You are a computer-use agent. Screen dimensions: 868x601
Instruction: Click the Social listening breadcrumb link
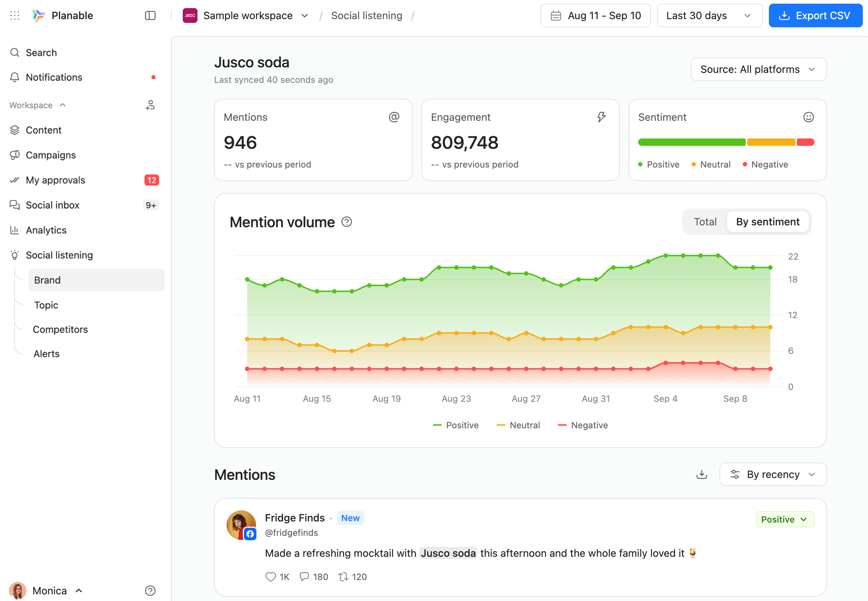tap(367, 15)
